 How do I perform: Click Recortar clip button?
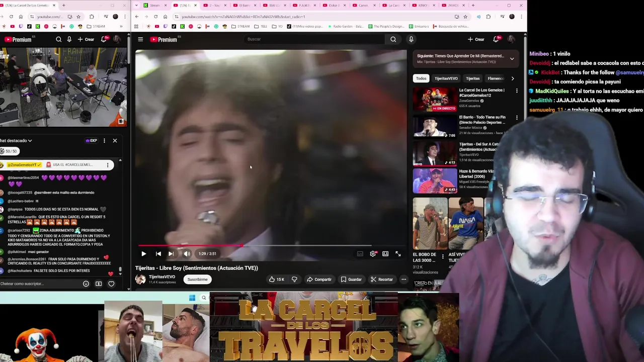381,280
